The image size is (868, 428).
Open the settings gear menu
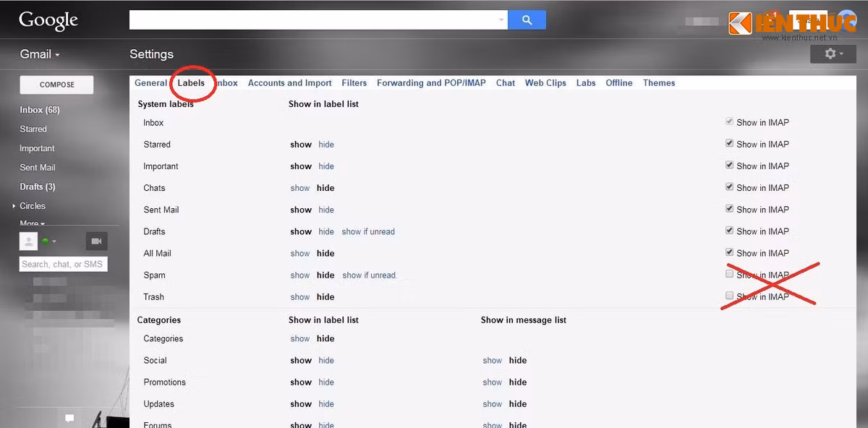[833, 54]
